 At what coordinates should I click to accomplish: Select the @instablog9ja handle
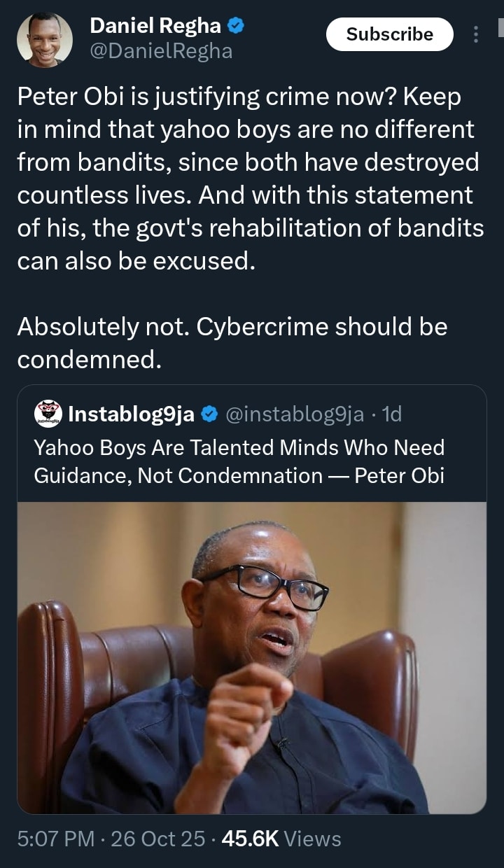click(x=294, y=415)
